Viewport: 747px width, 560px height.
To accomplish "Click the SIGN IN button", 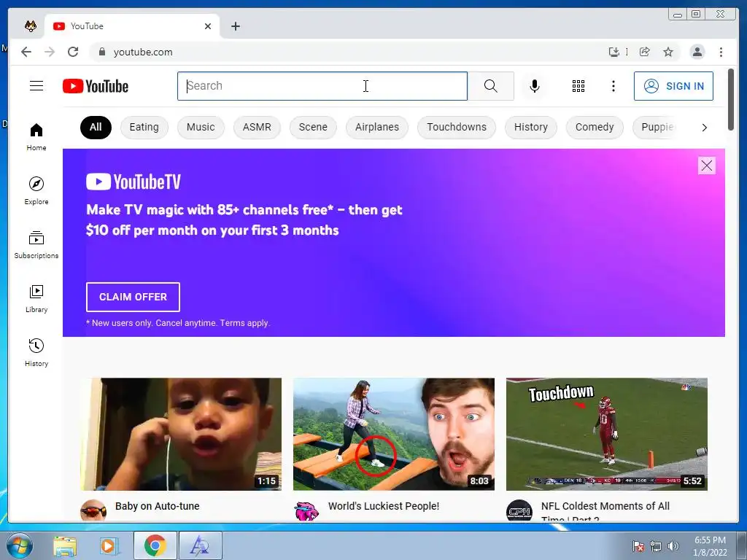I will 673,86.
